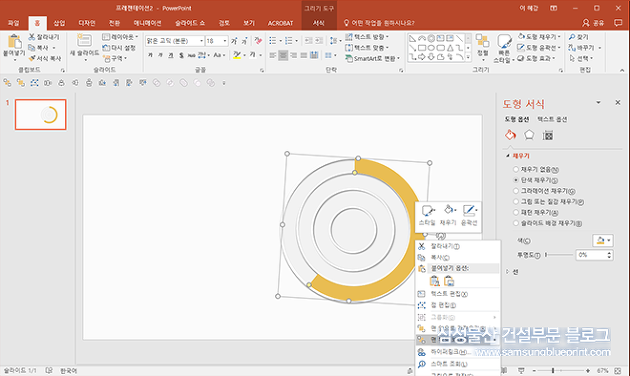Click Share (공유) button

click(x=593, y=23)
